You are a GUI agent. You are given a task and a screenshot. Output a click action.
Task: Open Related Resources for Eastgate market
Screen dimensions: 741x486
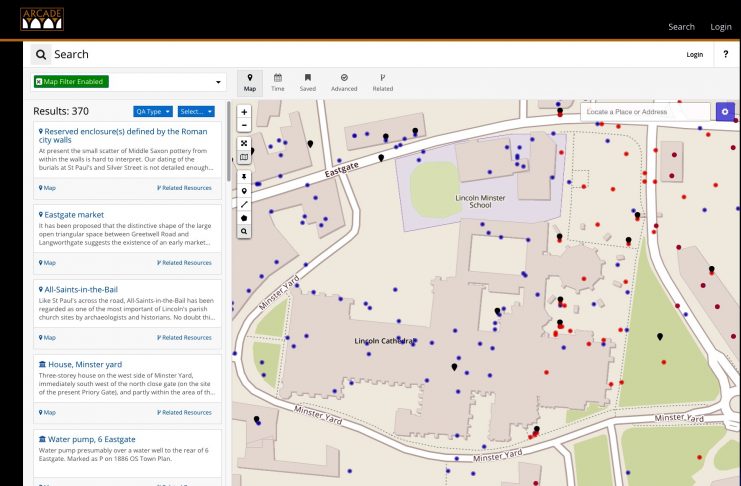coord(184,263)
